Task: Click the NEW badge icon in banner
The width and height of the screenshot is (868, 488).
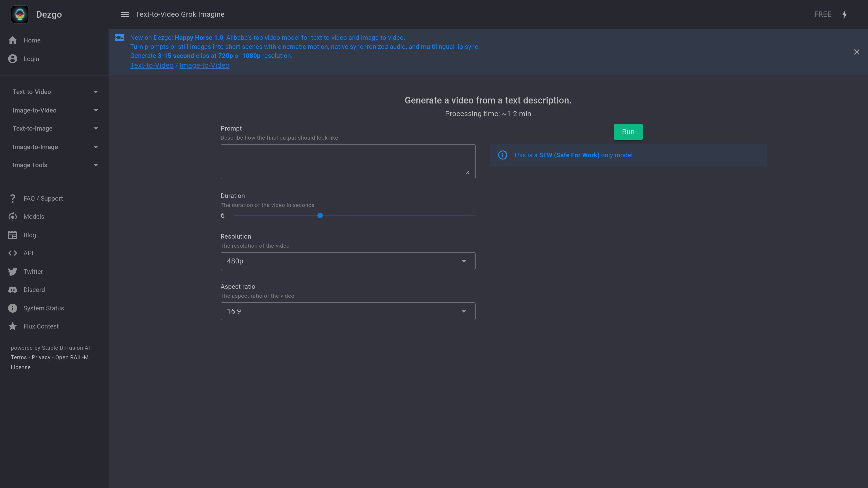Action: (x=119, y=37)
